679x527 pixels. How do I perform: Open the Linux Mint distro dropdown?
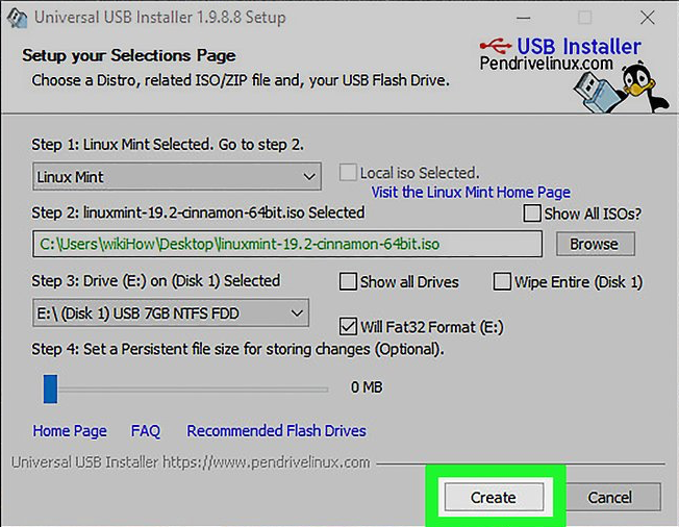coord(175,177)
